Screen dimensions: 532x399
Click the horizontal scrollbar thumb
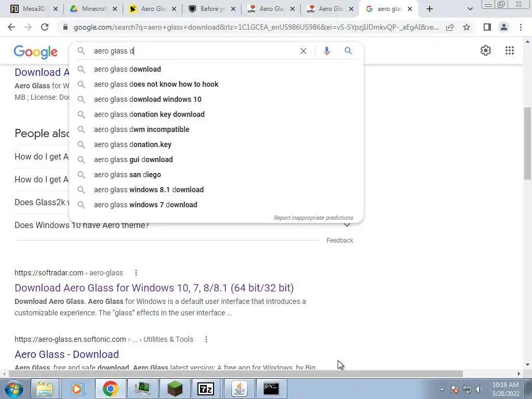pos(236,374)
